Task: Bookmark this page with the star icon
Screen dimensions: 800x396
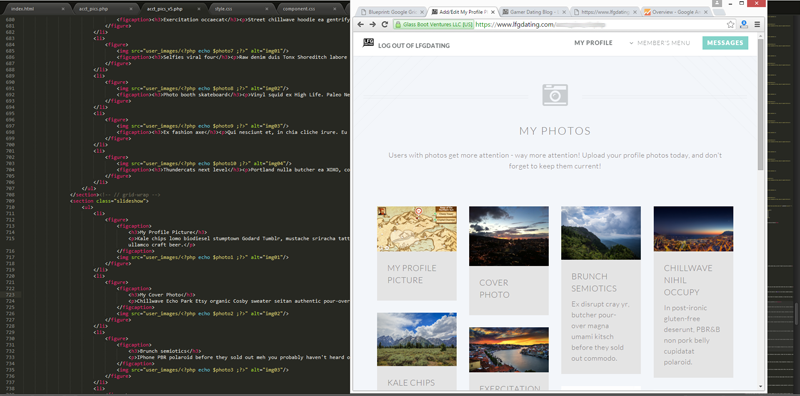Action: pyautogui.click(x=730, y=24)
